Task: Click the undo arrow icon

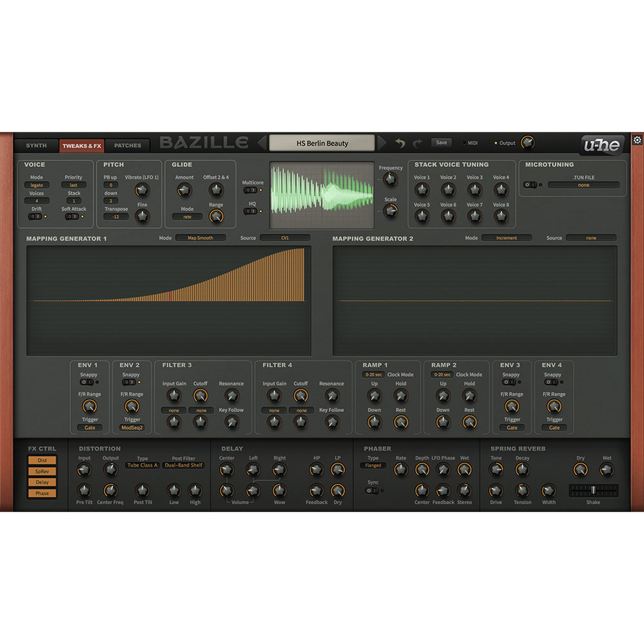Action: [400, 143]
